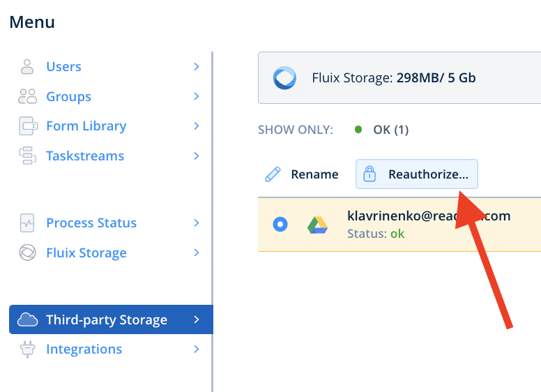Expand the Taskstreams menu chevron
Screen dimensions: 541x392
(197, 156)
